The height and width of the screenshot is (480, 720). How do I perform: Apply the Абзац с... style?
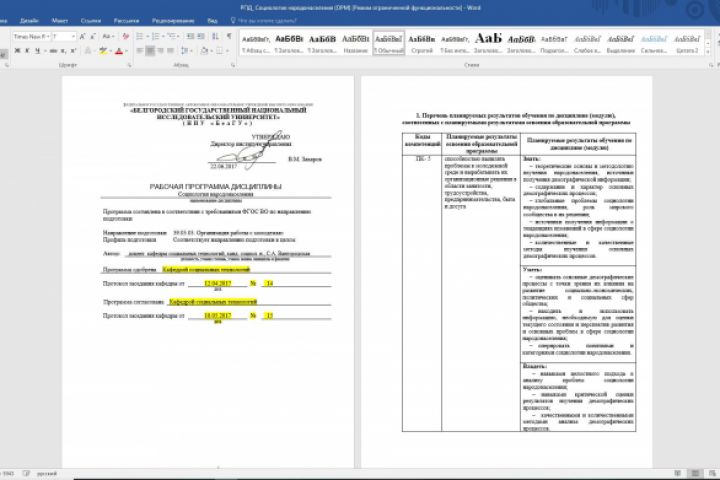pyautogui.click(x=256, y=43)
